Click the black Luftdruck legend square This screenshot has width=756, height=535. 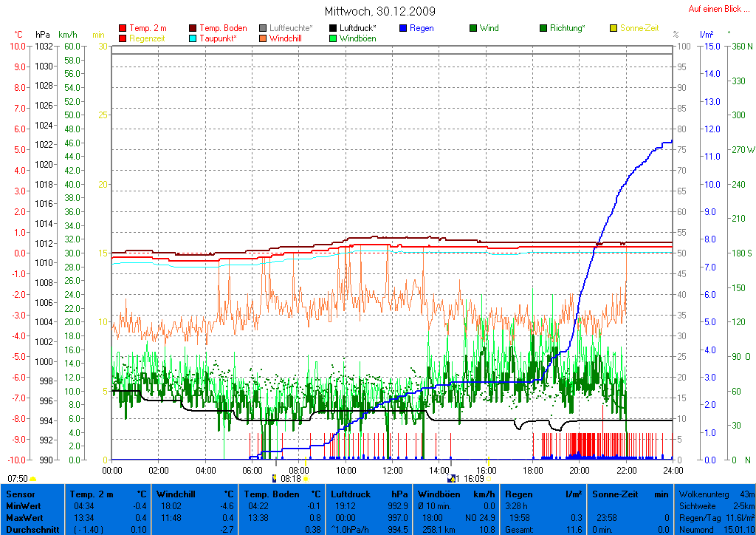pos(333,28)
